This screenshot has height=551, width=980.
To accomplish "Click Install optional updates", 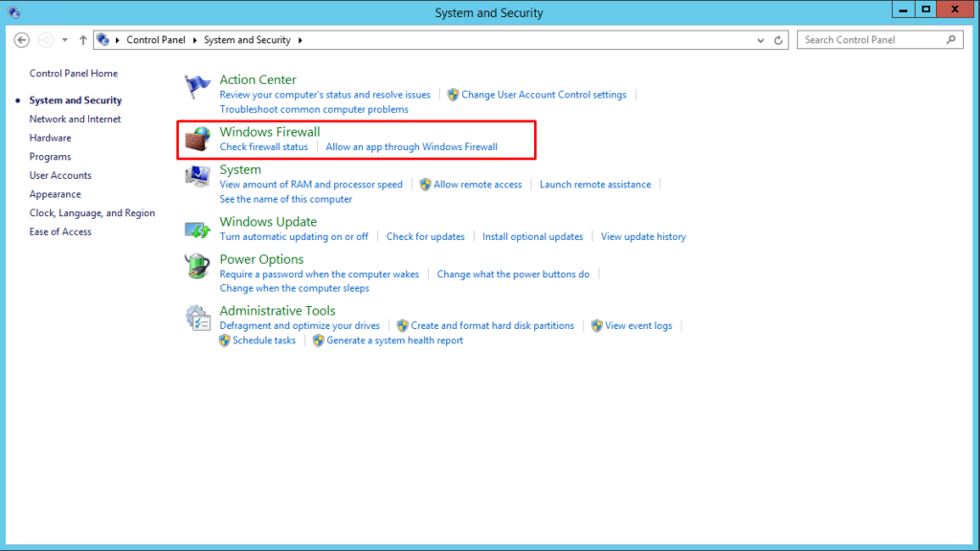I will click(x=532, y=237).
